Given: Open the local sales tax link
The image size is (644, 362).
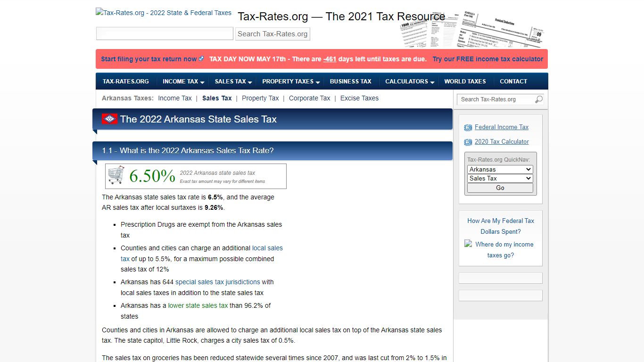Looking at the screenshot, I should (x=267, y=248).
